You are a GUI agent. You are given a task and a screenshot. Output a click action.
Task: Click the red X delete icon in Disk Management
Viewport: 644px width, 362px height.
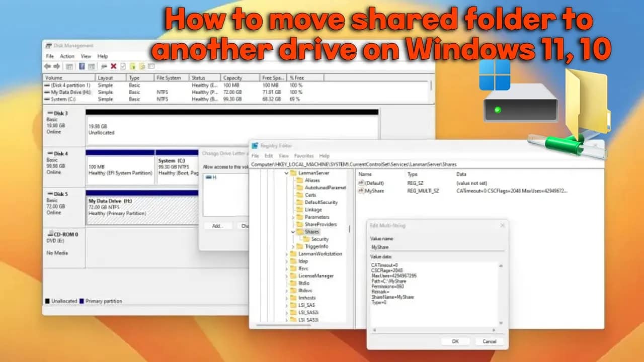click(x=113, y=65)
